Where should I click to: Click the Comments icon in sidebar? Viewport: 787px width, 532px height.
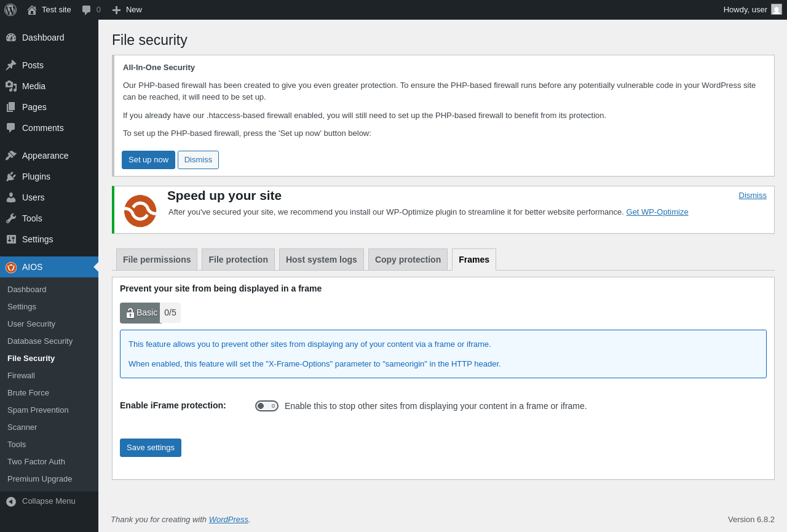[x=11, y=128]
